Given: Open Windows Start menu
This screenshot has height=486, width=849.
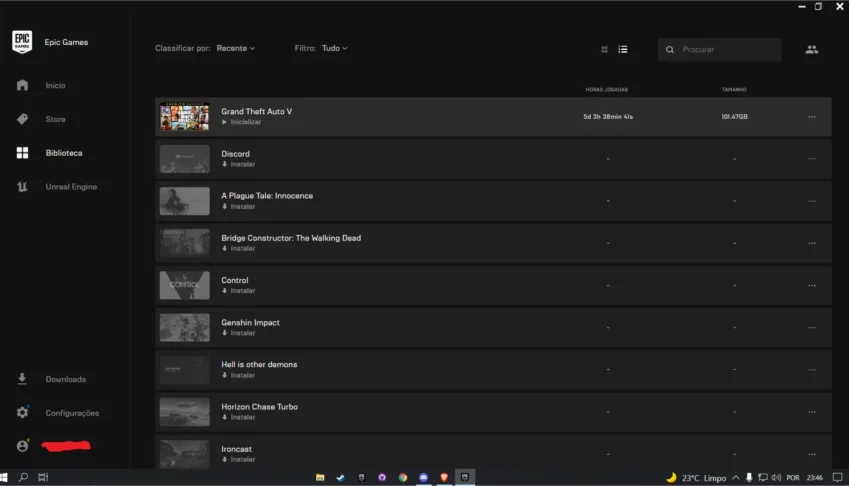Looking at the screenshot, I should [x=4, y=477].
